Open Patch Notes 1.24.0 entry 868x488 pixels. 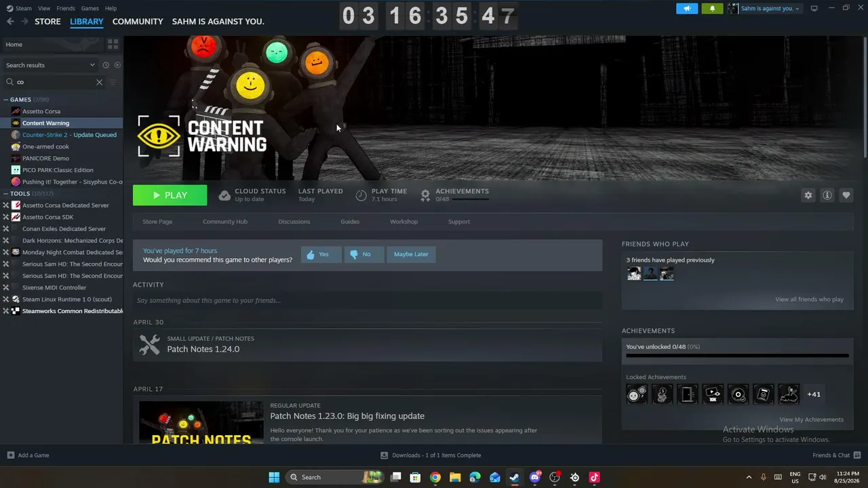pyautogui.click(x=368, y=345)
